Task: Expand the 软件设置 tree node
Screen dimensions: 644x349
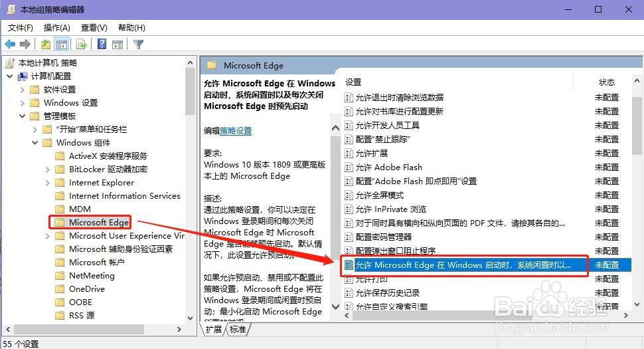Action: tap(22, 90)
